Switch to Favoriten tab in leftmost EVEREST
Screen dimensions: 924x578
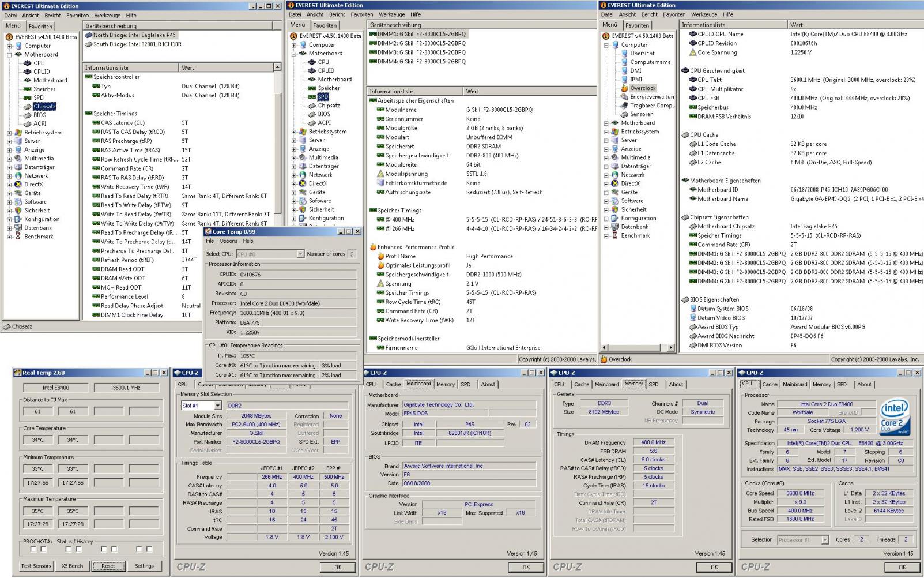pyautogui.click(x=40, y=26)
